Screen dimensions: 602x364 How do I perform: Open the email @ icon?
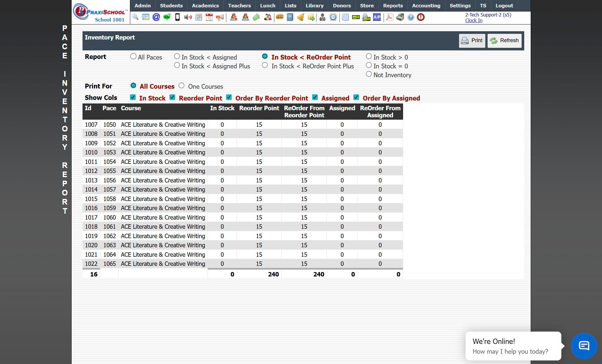coord(156,17)
